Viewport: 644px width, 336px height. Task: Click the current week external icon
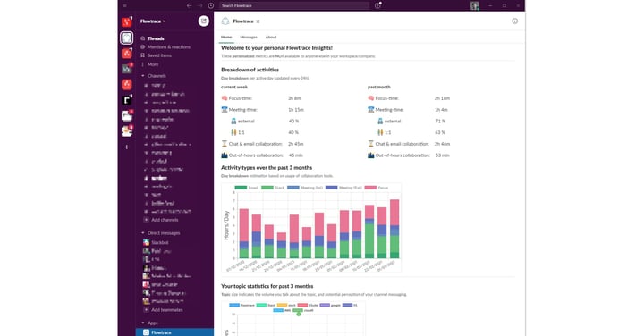tap(233, 121)
